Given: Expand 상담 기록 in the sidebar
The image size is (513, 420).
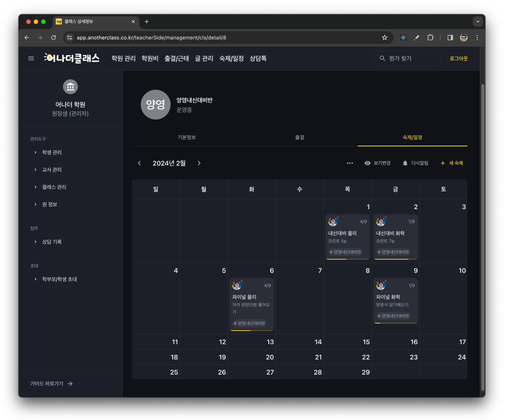Looking at the screenshot, I should pos(52,241).
